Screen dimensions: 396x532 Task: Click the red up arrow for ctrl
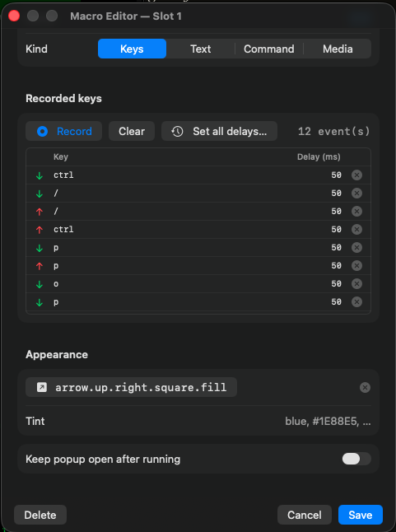click(40, 230)
